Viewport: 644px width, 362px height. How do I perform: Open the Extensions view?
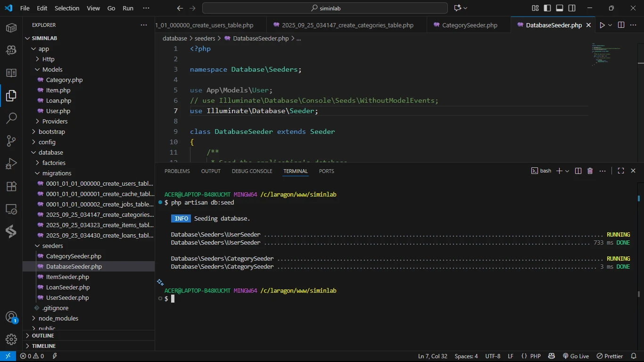11,186
